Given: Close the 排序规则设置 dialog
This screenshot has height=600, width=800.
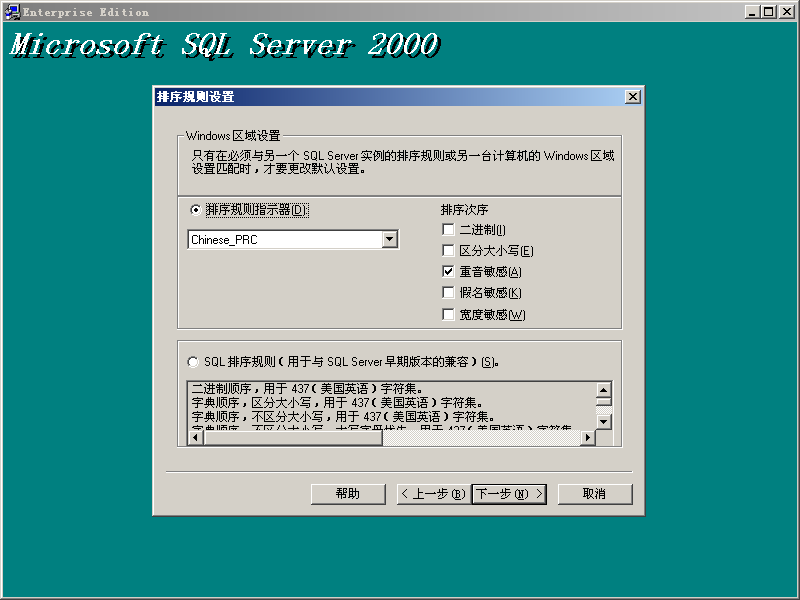Looking at the screenshot, I should coord(633,96).
